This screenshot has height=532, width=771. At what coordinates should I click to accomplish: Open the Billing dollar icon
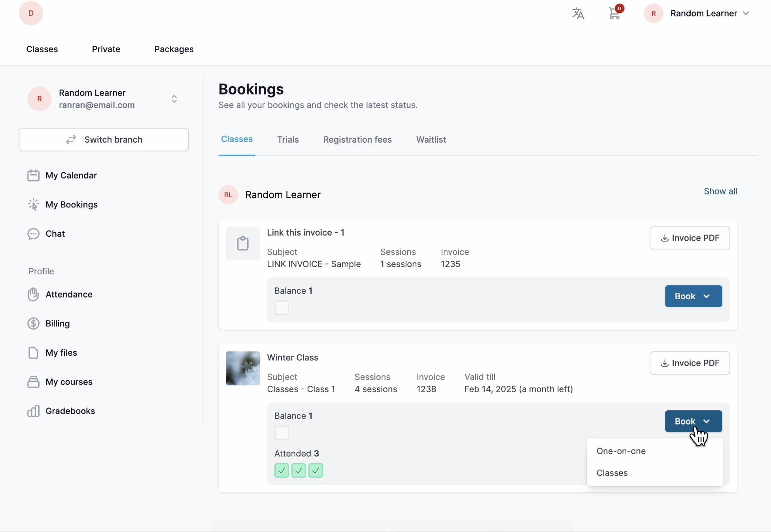33,324
